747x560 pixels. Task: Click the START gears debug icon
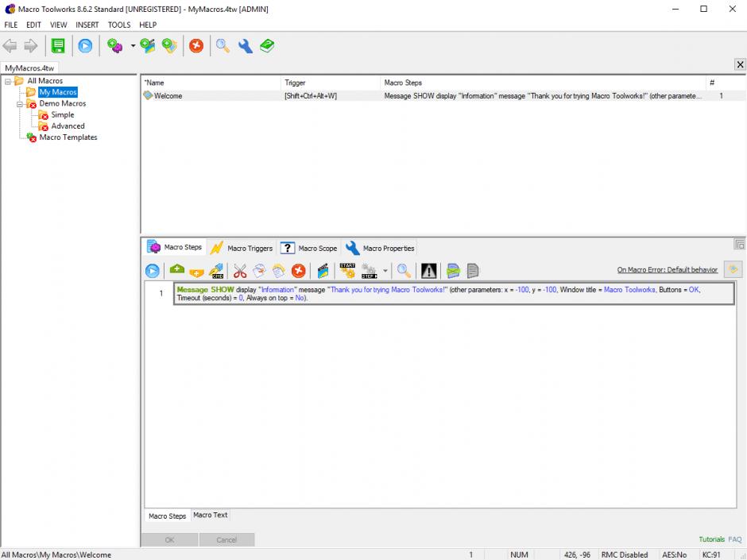click(x=347, y=271)
